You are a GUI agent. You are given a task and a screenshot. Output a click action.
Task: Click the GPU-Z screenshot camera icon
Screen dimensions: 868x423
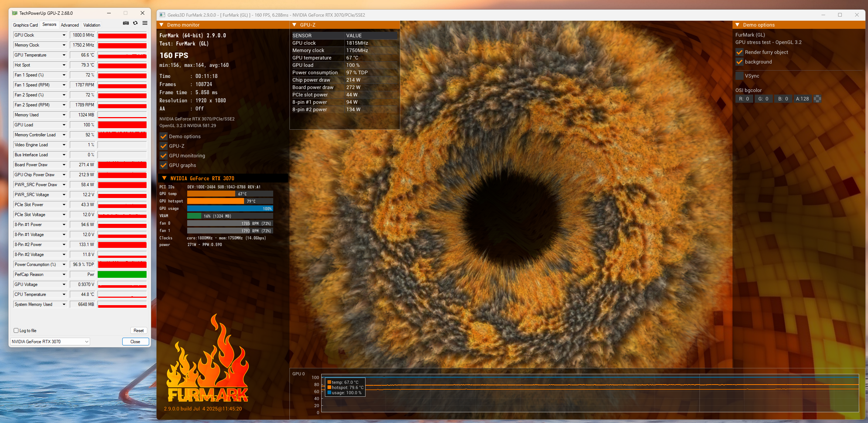point(126,23)
